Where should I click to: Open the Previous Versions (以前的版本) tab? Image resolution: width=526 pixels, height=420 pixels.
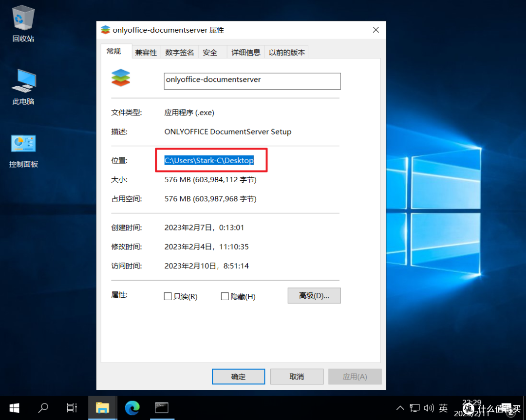point(287,52)
